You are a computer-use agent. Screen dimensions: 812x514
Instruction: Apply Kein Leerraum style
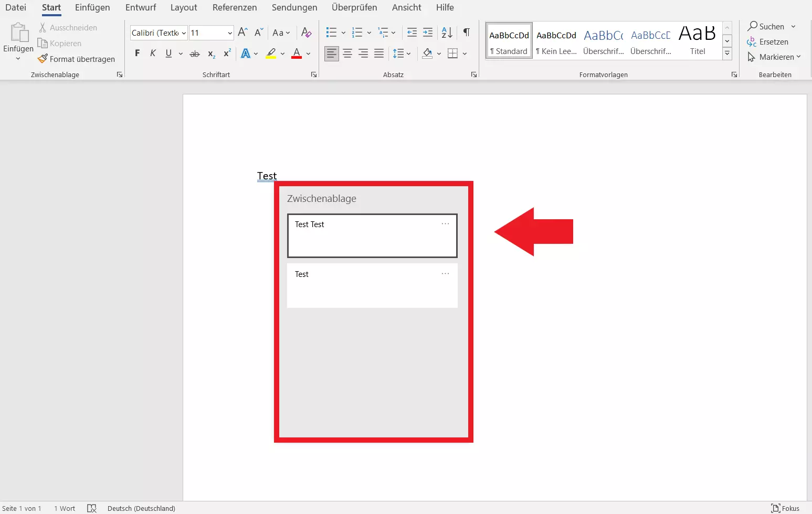[556, 41]
